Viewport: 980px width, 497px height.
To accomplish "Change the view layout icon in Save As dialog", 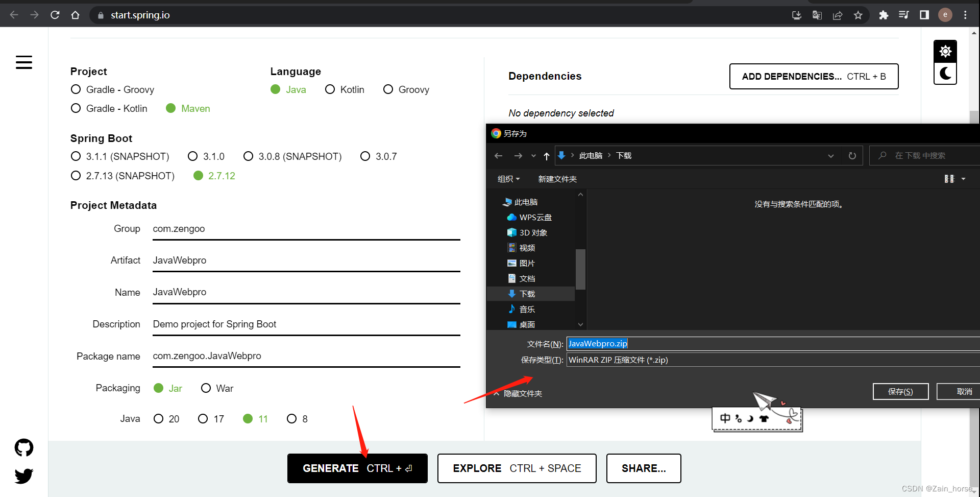I will click(x=949, y=179).
